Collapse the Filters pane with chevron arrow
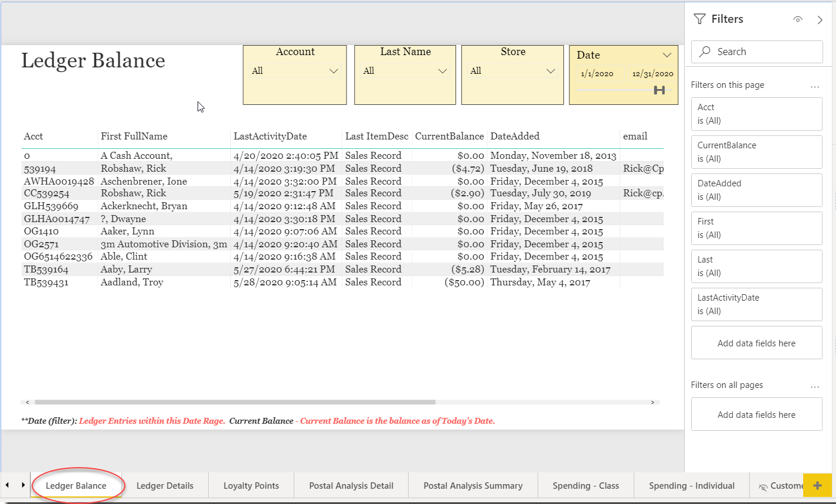The width and height of the screenshot is (836, 504). pos(820,19)
